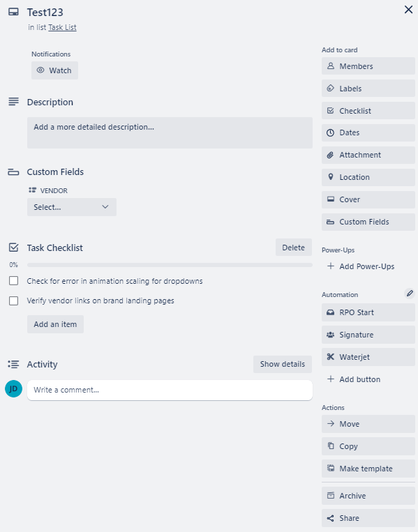
Task: Click the Location pin icon
Action: (330, 177)
